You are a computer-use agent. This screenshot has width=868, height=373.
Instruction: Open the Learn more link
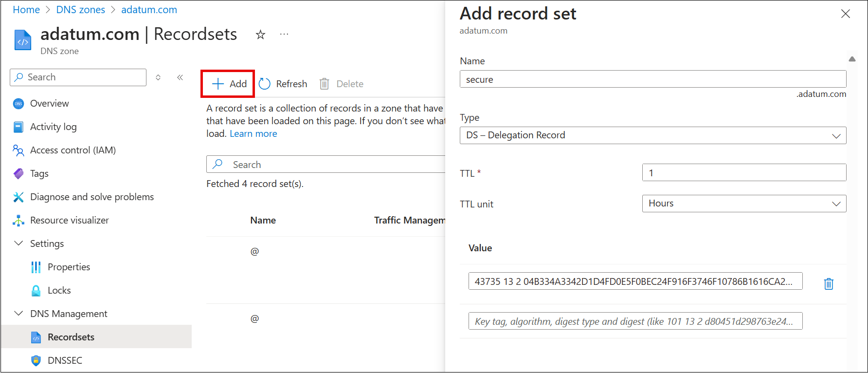click(253, 134)
